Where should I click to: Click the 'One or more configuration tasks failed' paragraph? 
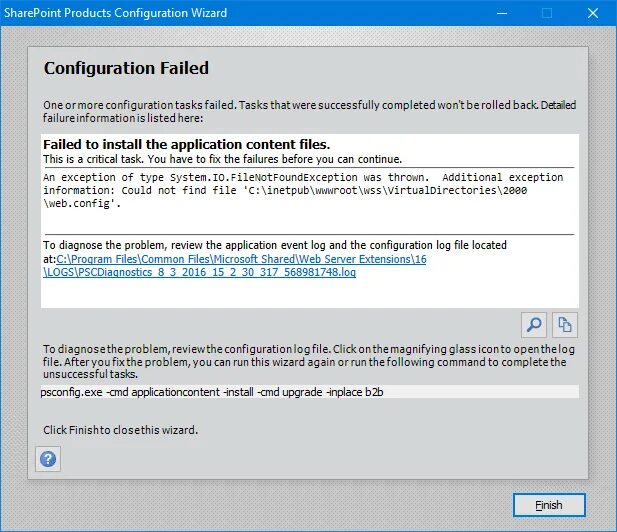309,111
